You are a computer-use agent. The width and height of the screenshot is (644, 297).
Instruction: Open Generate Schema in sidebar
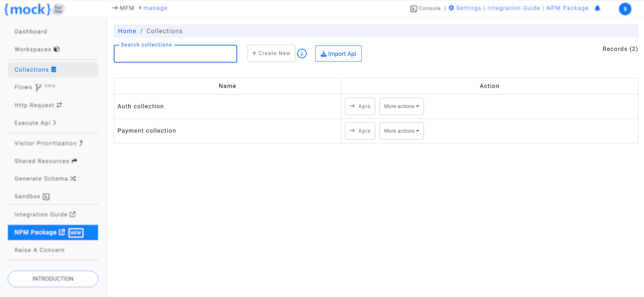coord(45,179)
